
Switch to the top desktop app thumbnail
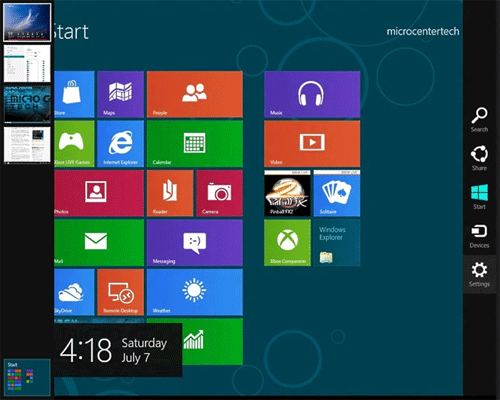(27, 23)
